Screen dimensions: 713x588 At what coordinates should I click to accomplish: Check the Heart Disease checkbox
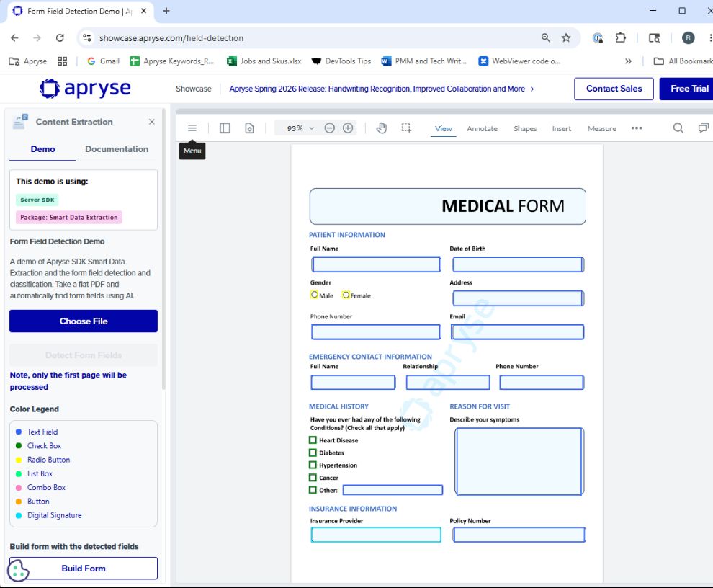(x=313, y=440)
